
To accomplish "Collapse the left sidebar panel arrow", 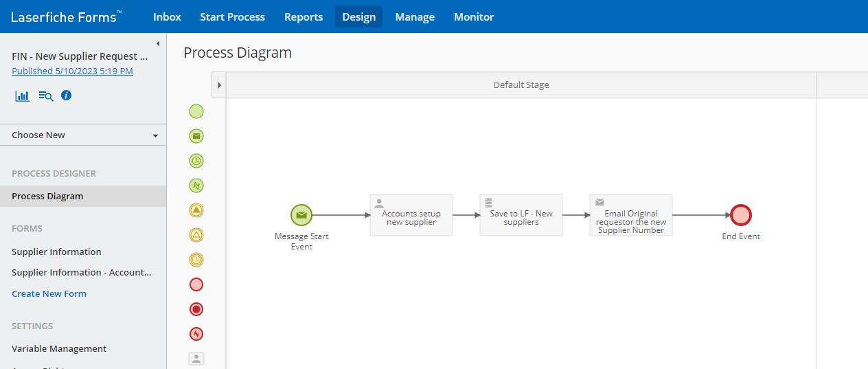I will [x=158, y=44].
